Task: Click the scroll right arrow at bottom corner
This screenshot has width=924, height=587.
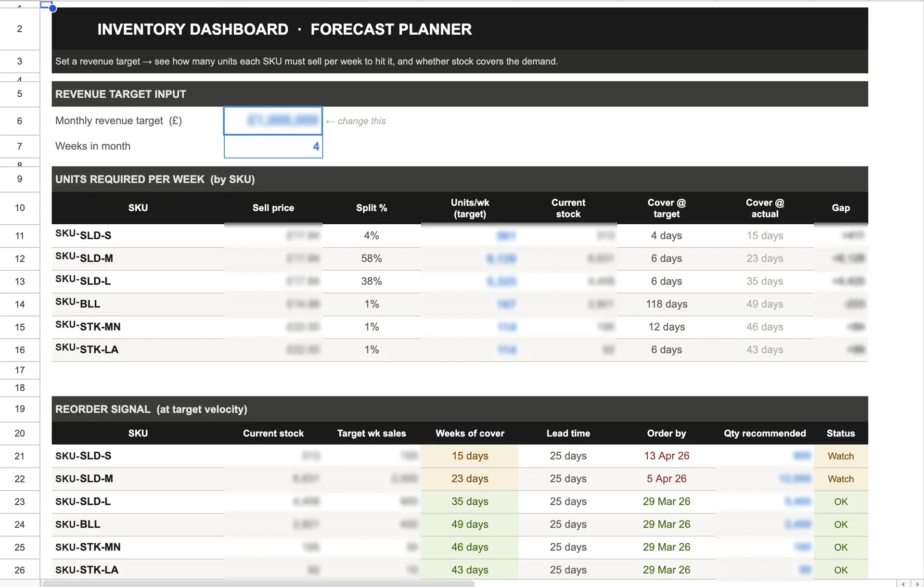Action: point(918,584)
